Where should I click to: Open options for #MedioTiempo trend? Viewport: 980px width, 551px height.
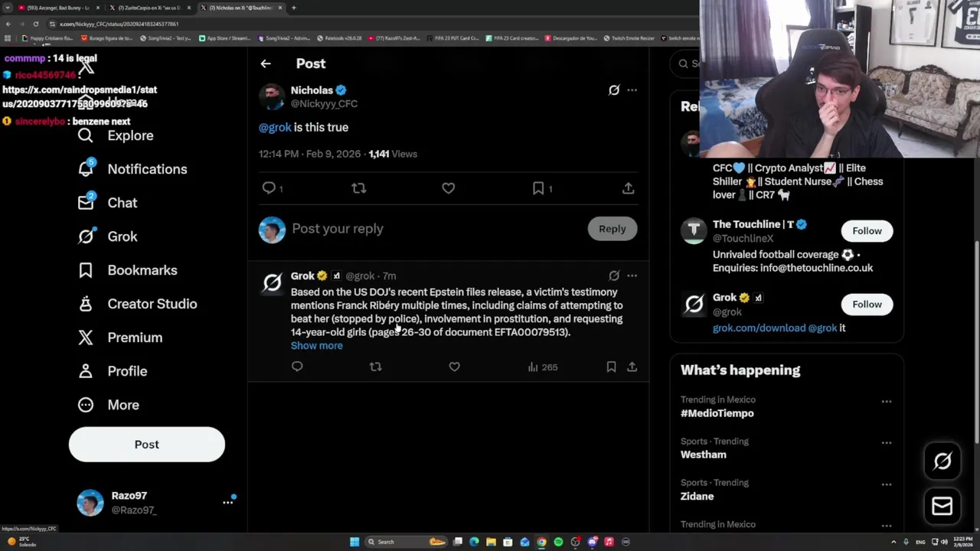[886, 402]
